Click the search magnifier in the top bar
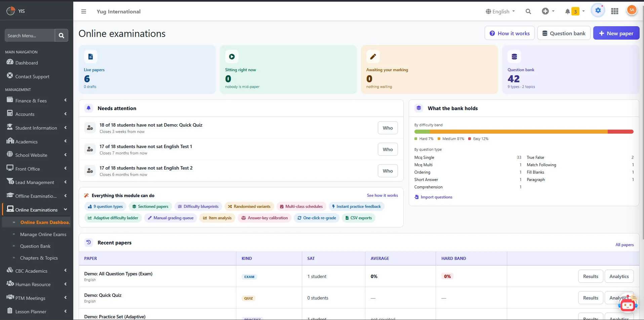The width and height of the screenshot is (644, 320). click(x=528, y=11)
